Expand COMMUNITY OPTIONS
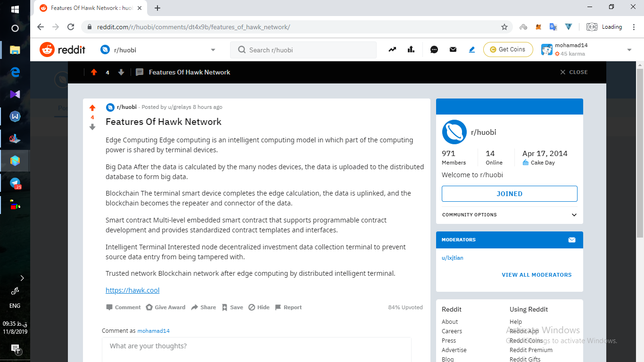The height and width of the screenshot is (362, 644). [510, 215]
